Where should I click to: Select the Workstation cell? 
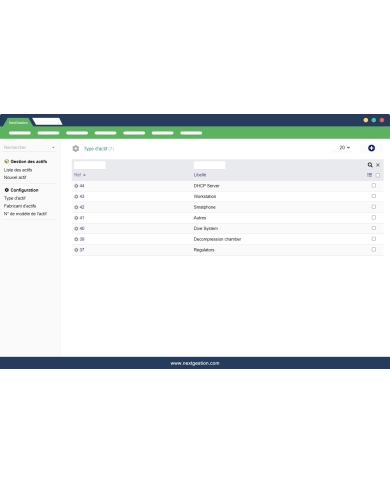(205, 197)
